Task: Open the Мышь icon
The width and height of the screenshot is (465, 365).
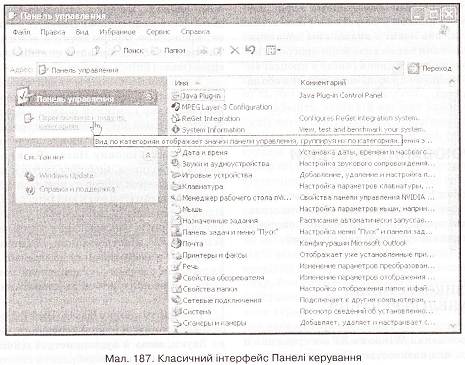Action: tap(176, 209)
